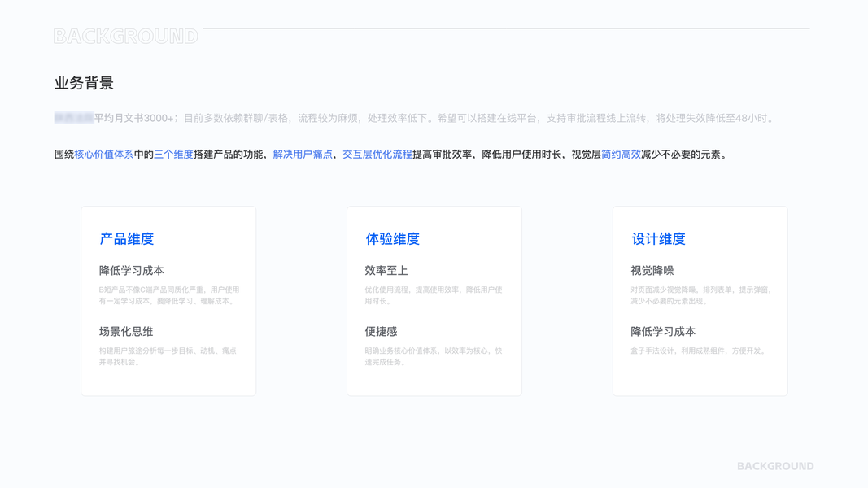Select the 体验维度 card title
The width and height of the screenshot is (868, 488).
click(392, 239)
